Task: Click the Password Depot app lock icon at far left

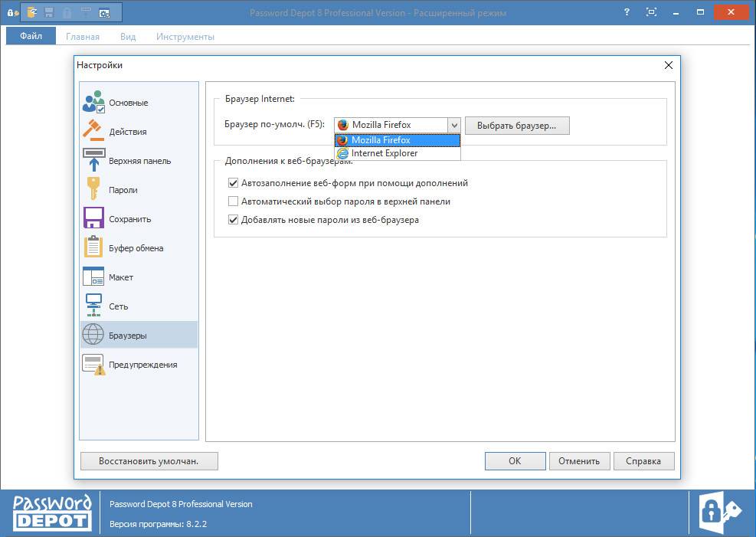Action: click(x=11, y=13)
